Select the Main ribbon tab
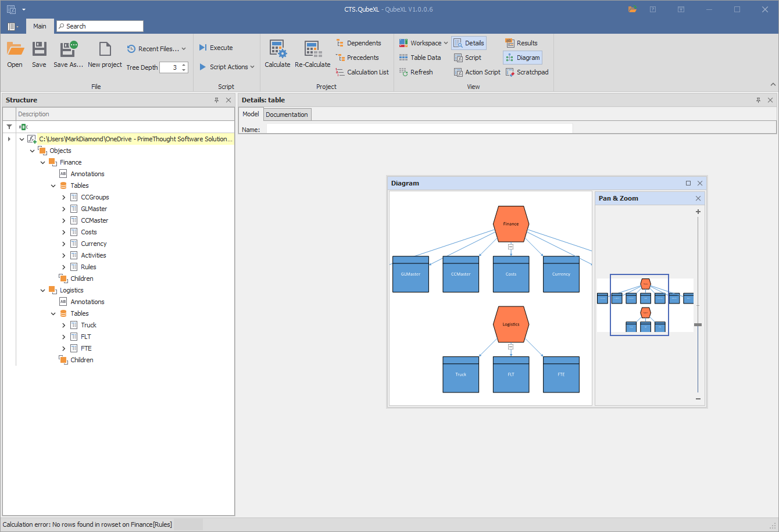This screenshot has height=532, width=779. coord(40,26)
